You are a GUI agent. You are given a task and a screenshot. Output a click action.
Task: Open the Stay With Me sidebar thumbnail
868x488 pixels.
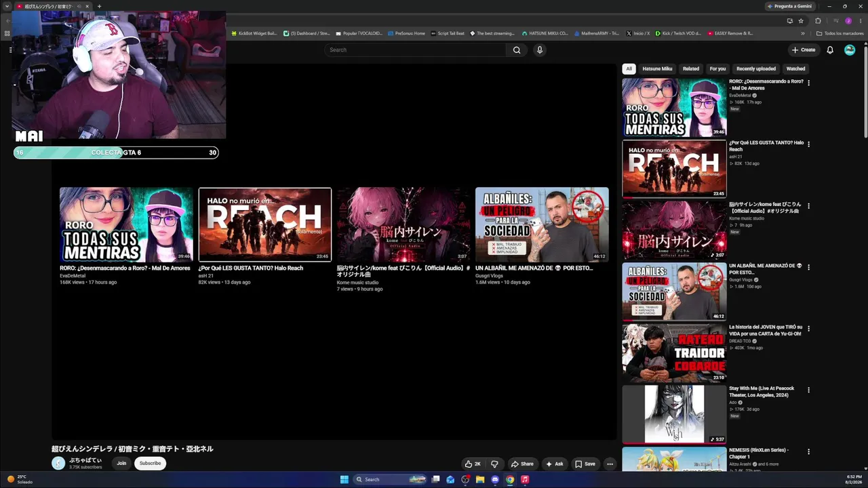(x=674, y=415)
